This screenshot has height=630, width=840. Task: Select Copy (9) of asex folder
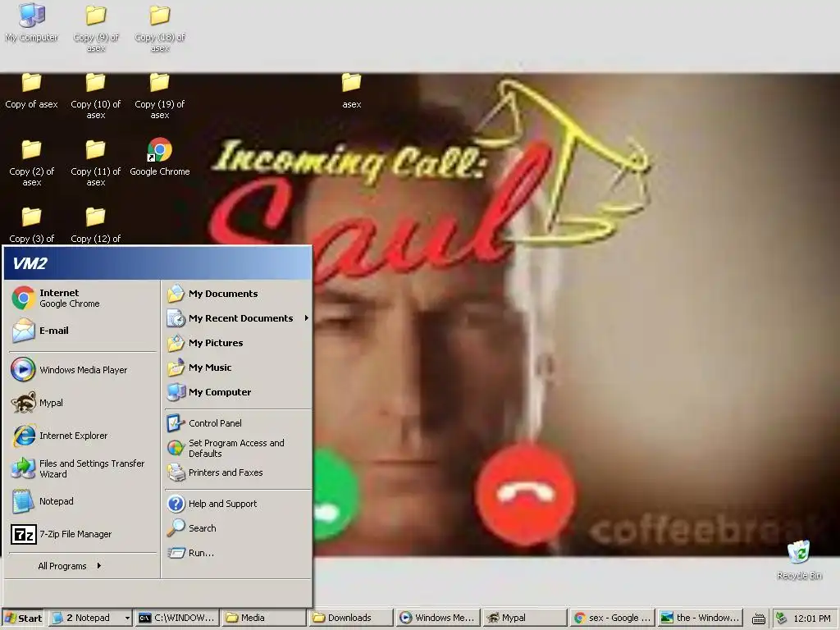[x=96, y=28]
